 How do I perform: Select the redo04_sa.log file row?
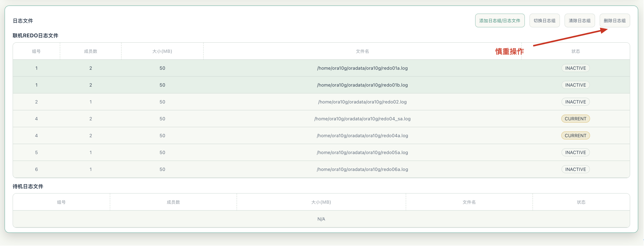point(321,119)
